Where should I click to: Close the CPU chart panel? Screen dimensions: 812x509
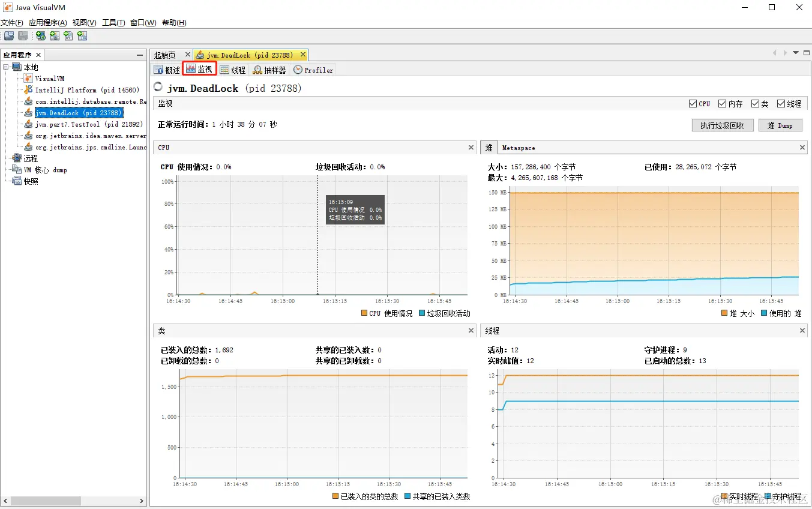pyautogui.click(x=471, y=147)
